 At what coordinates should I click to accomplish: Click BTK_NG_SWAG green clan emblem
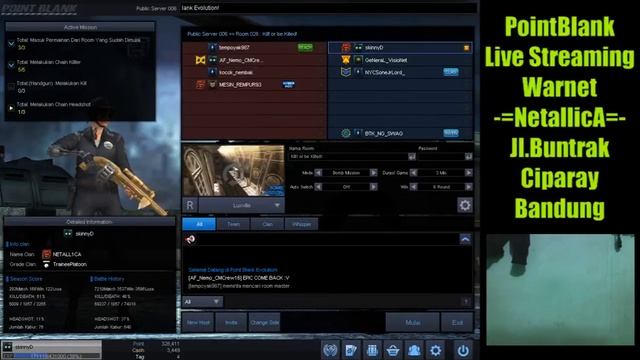346,133
